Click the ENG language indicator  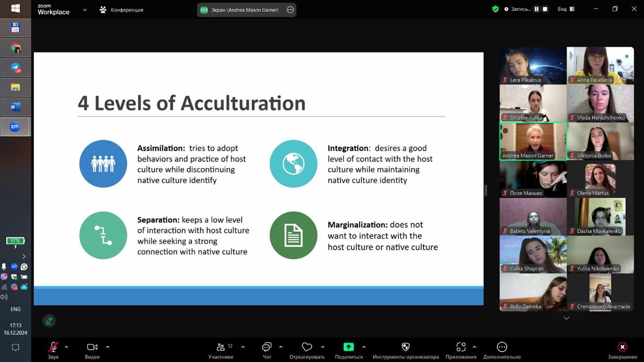coord(15,309)
